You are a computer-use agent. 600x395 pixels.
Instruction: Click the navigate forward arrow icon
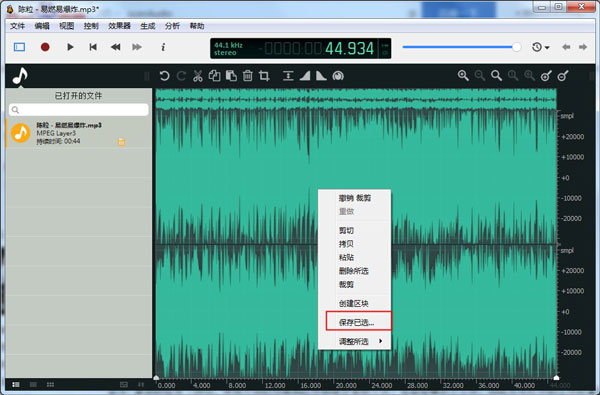(x=583, y=47)
